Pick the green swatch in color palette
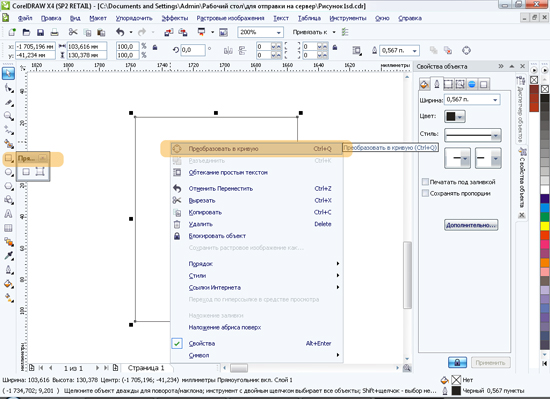550x399 pixels. tap(545, 217)
